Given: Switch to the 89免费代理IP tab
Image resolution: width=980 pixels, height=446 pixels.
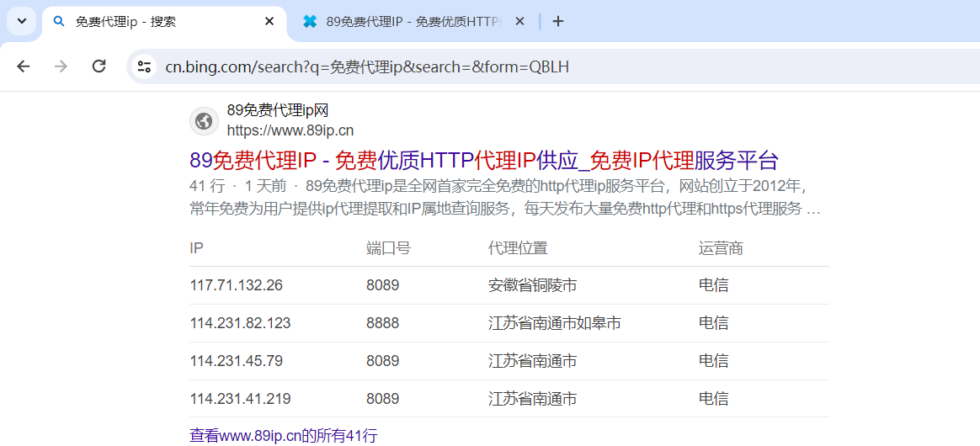Looking at the screenshot, I should click(413, 21).
